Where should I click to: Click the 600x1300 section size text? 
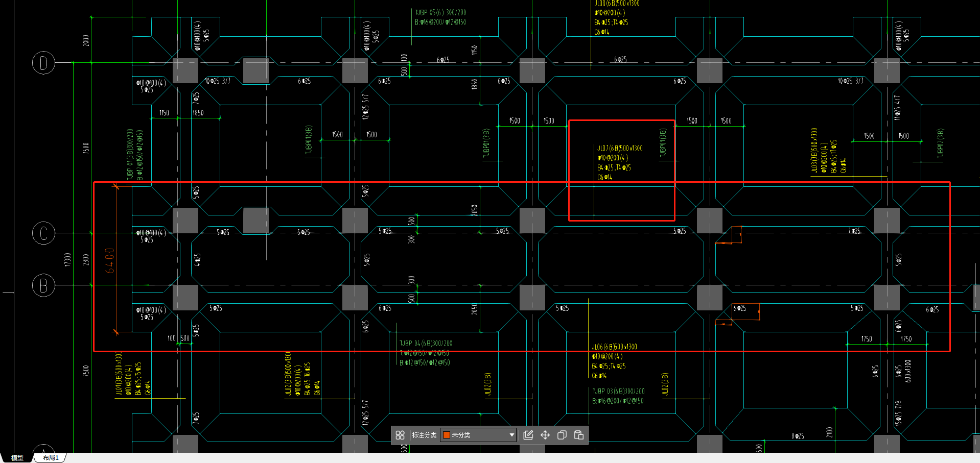pos(907,371)
